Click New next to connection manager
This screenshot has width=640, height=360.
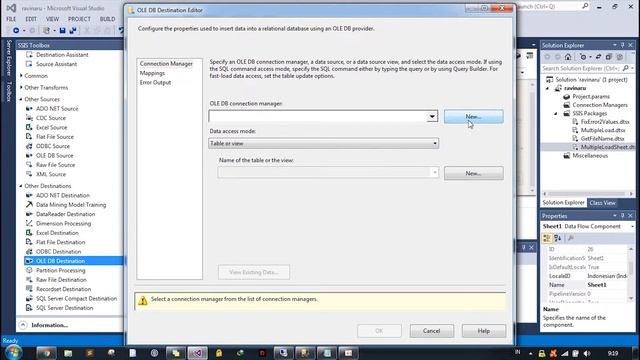pyautogui.click(x=473, y=117)
